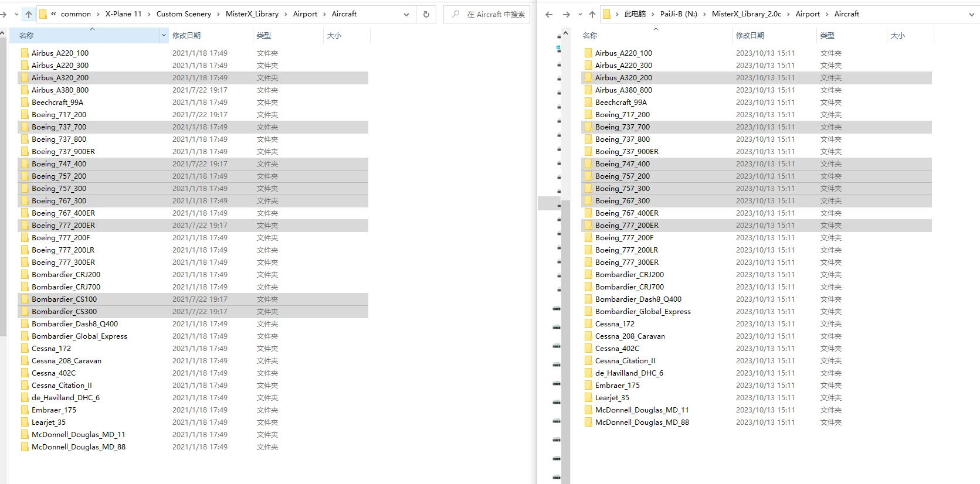Image resolution: width=980 pixels, height=484 pixels.
Task: Click Cessna_172 folder icon in right window
Action: tap(588, 323)
